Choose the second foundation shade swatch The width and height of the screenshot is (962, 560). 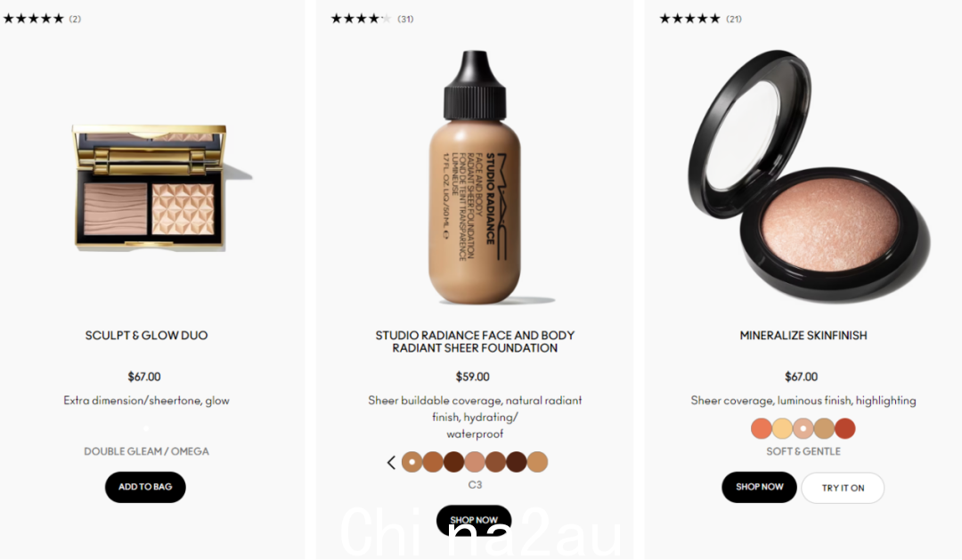433,462
